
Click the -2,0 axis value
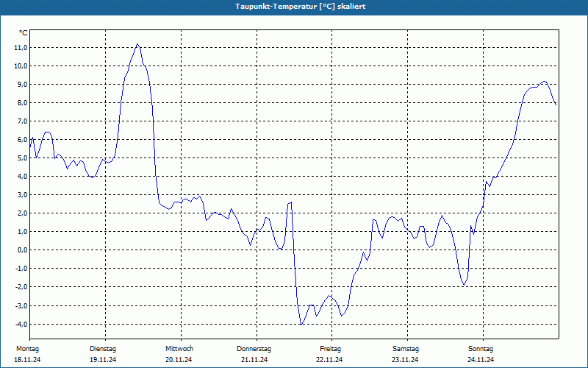click(x=21, y=287)
